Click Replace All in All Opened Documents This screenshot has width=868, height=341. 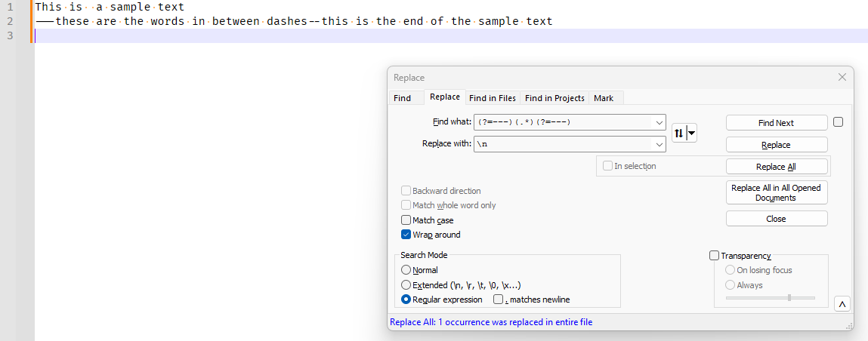tap(776, 192)
